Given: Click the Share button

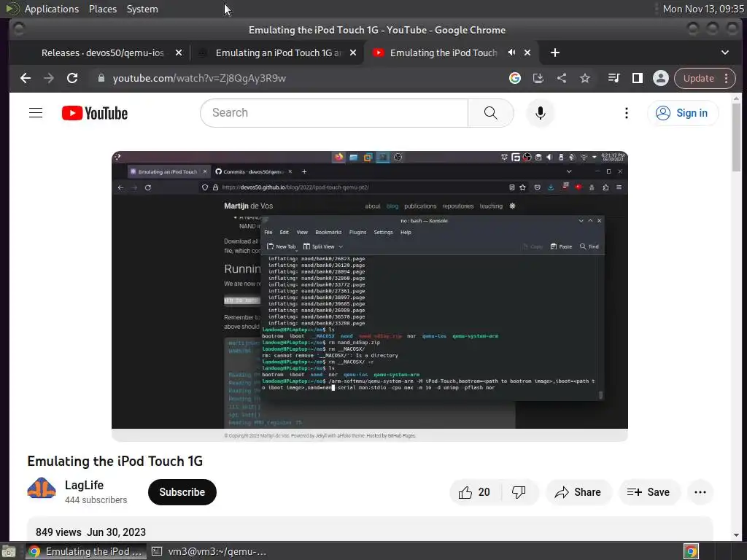Looking at the screenshot, I should point(578,492).
